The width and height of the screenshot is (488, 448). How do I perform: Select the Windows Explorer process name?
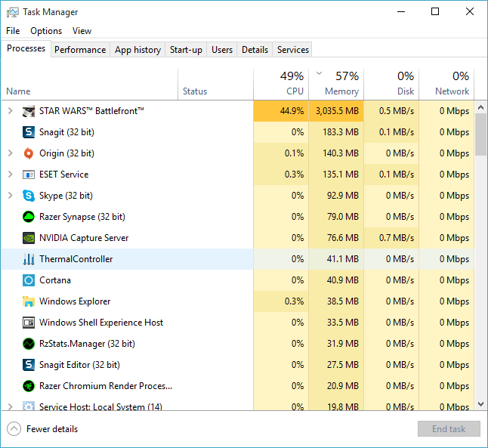[75, 301]
